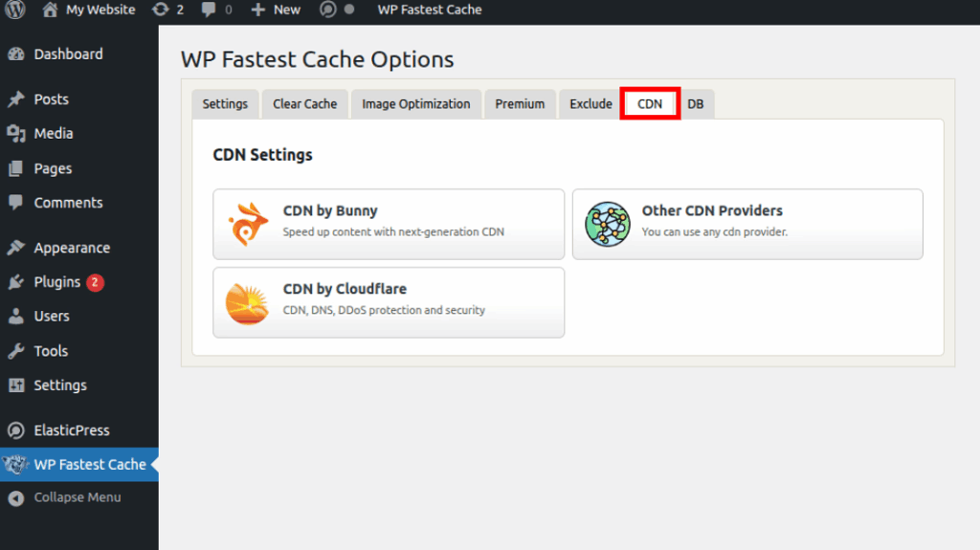Open the updates icon showing 2
This screenshot has width=980, height=550.
click(x=161, y=10)
